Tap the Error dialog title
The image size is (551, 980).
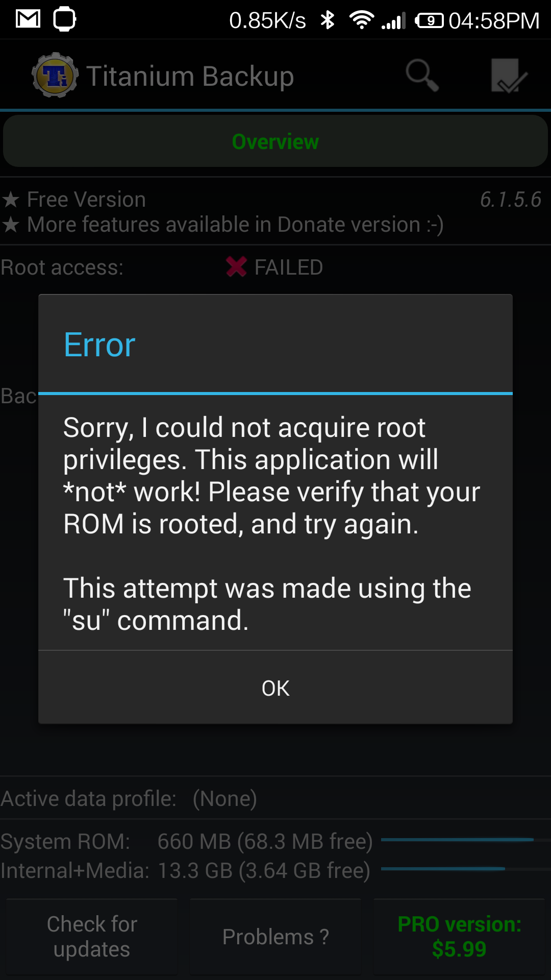pyautogui.click(x=99, y=345)
